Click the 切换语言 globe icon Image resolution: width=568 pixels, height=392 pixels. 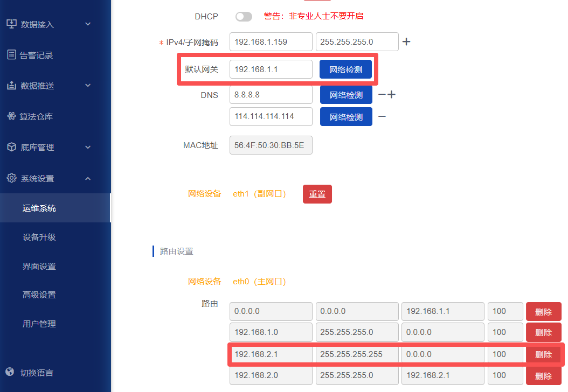coord(10,372)
